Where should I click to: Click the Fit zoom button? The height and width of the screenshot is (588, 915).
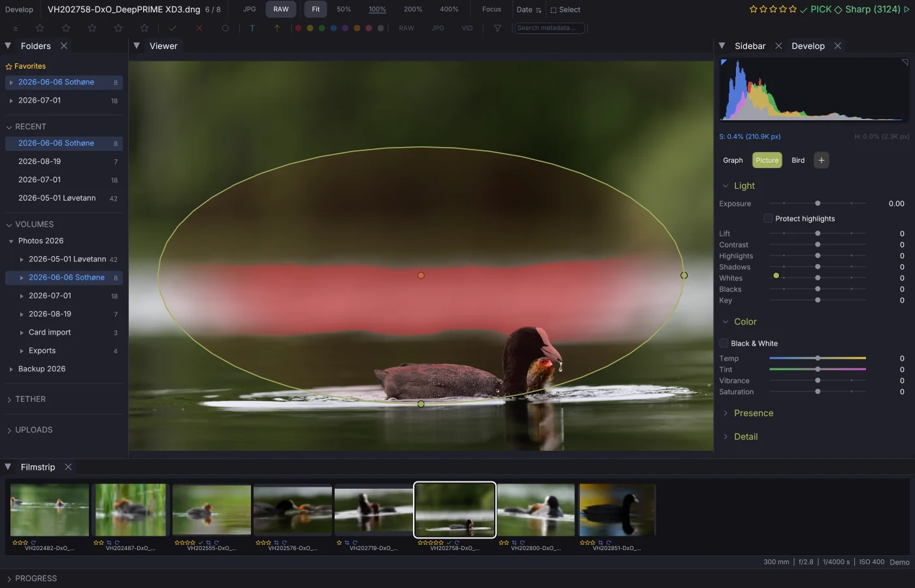tap(316, 9)
